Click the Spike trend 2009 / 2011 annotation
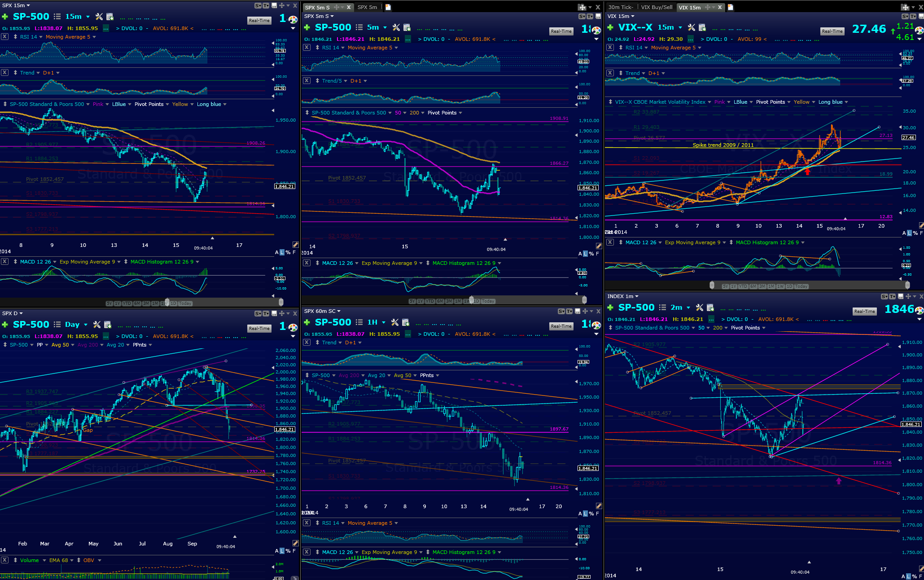Screen dimensions: 924x580 (x=723, y=145)
